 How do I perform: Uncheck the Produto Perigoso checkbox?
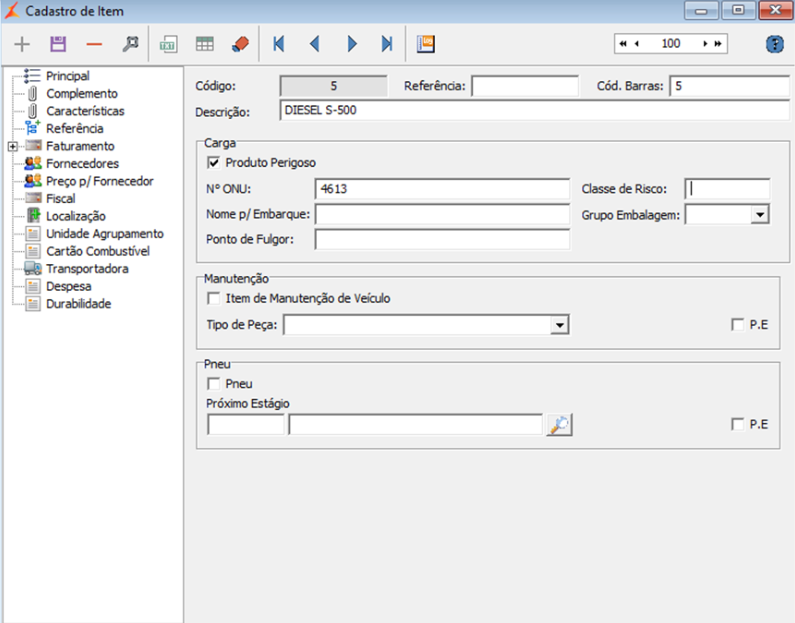point(213,162)
